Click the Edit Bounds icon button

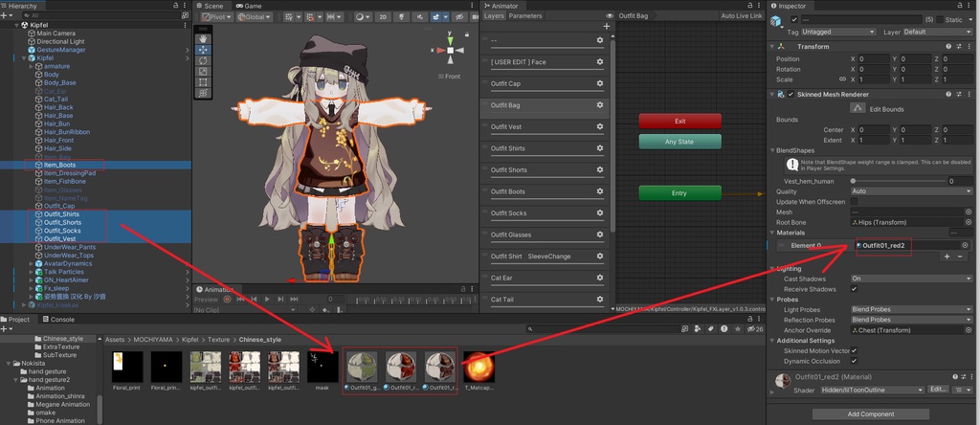[x=857, y=109]
